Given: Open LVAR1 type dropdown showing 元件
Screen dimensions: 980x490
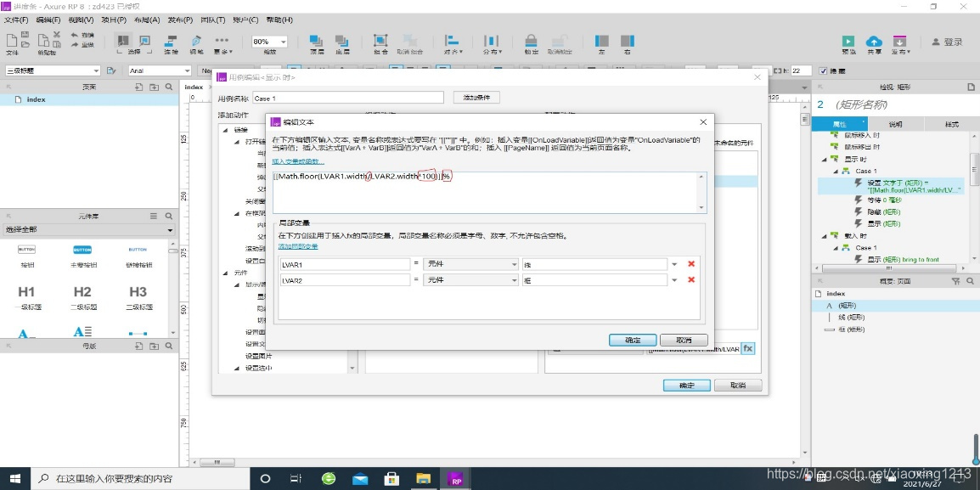Looking at the screenshot, I should coord(470,264).
